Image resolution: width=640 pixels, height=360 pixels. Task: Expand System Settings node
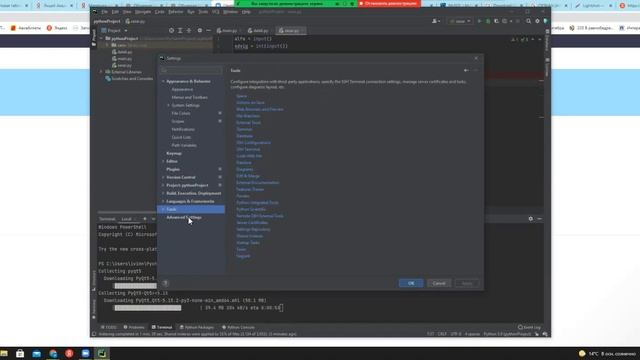click(x=168, y=105)
